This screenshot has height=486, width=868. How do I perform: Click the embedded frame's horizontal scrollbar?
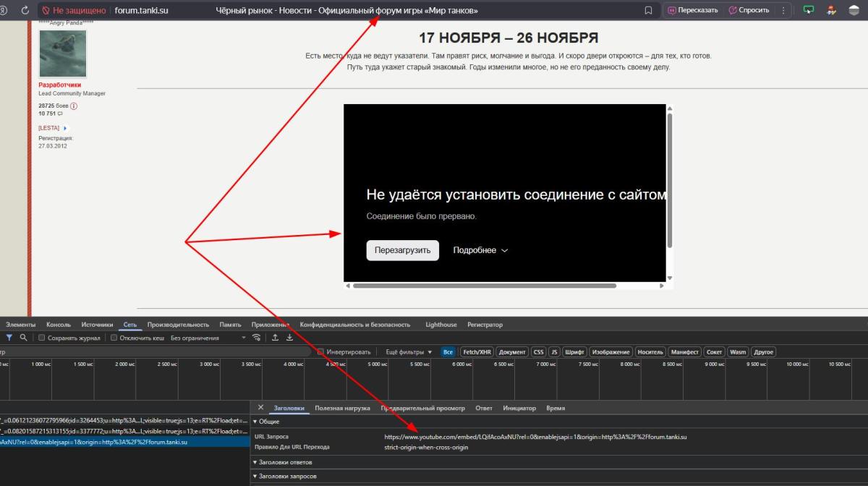pyautogui.click(x=485, y=286)
